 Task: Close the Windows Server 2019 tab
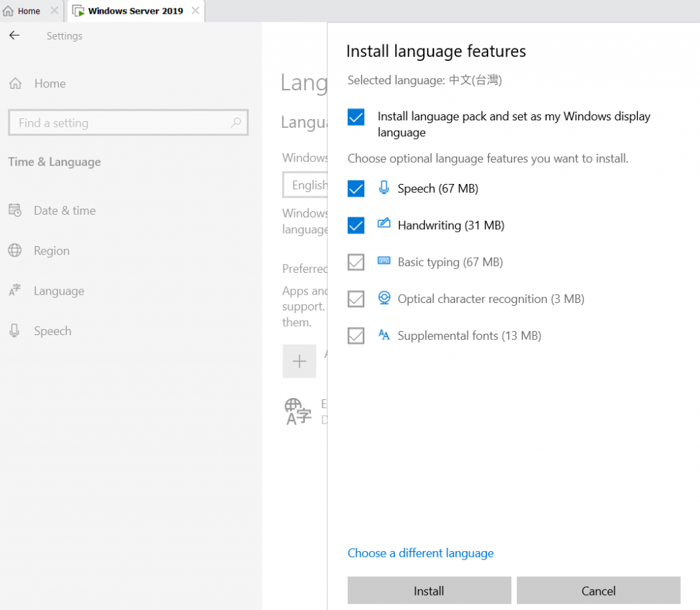click(x=196, y=11)
